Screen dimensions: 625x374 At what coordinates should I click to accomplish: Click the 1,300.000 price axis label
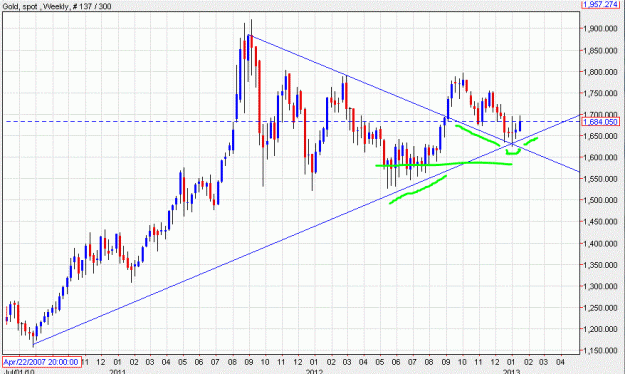(x=601, y=286)
